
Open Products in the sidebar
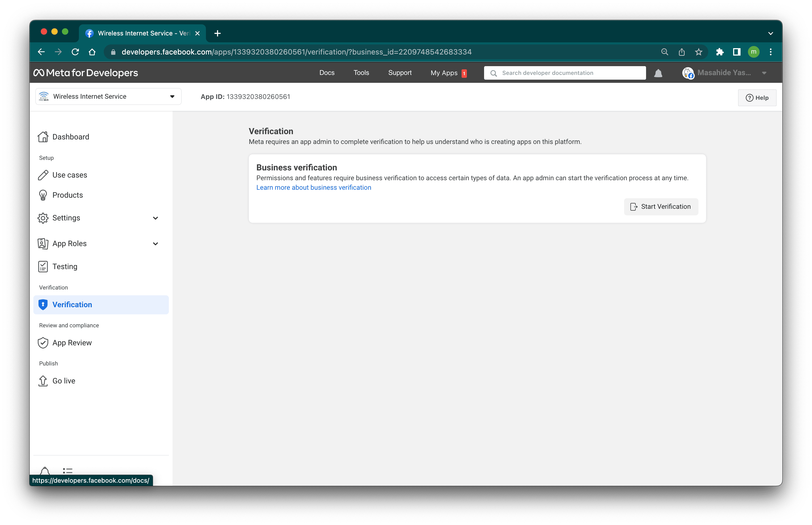[101, 195]
